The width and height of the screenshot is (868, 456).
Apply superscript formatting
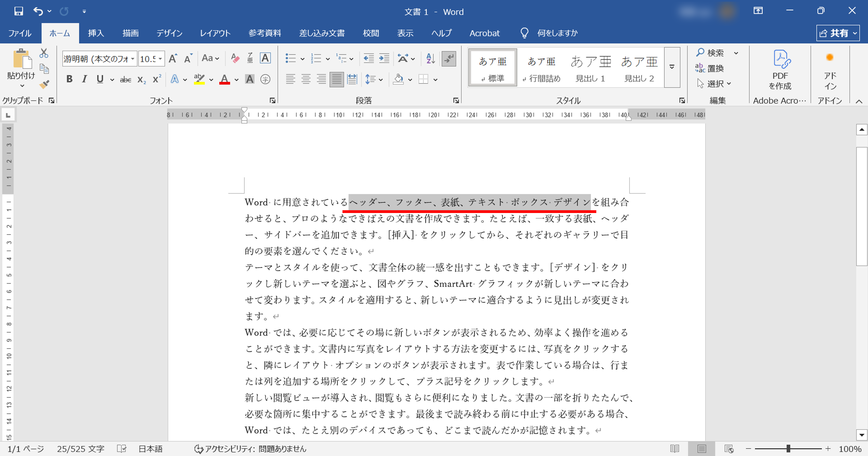click(157, 79)
